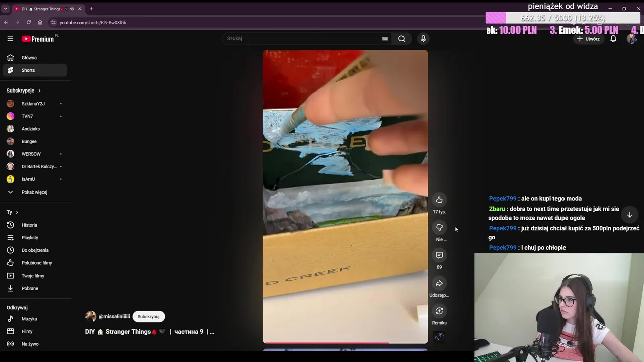Screen dimensions: 644x362
Task: Open Twoje filmy page
Action: (34, 276)
